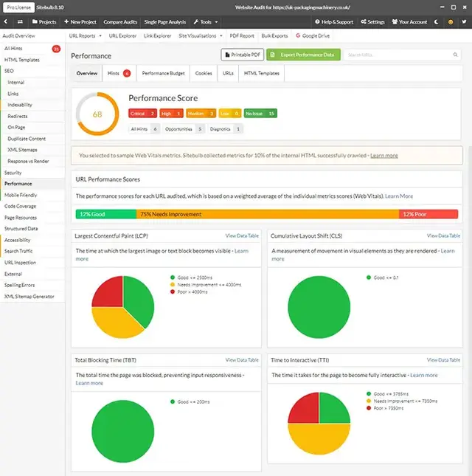This screenshot has height=476, width=472.
Task: View Data Table for Time to Interactive
Action: (443, 360)
